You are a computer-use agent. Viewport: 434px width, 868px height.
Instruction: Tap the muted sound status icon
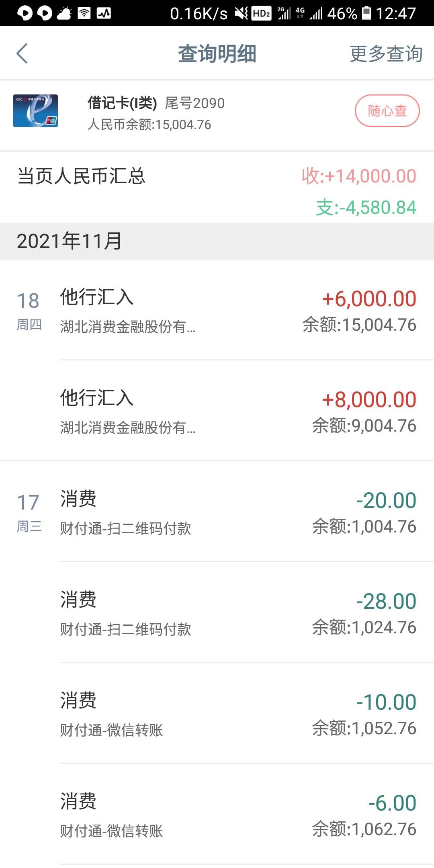click(x=242, y=13)
